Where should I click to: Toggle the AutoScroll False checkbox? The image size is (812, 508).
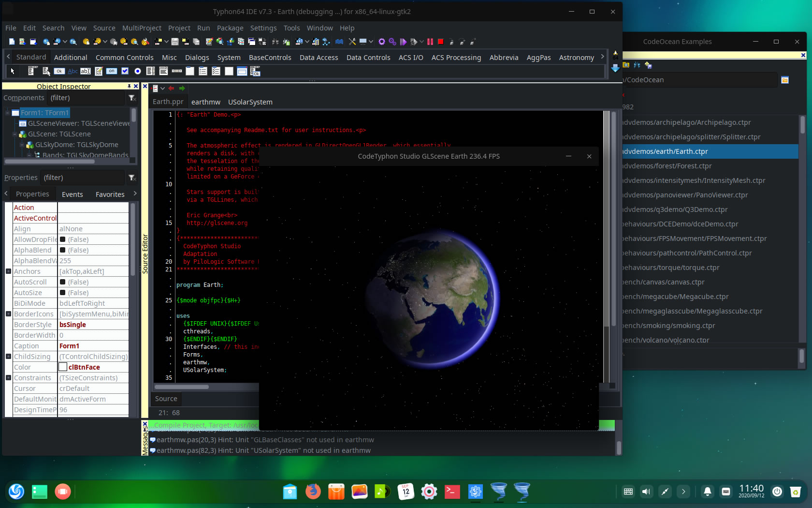point(62,282)
